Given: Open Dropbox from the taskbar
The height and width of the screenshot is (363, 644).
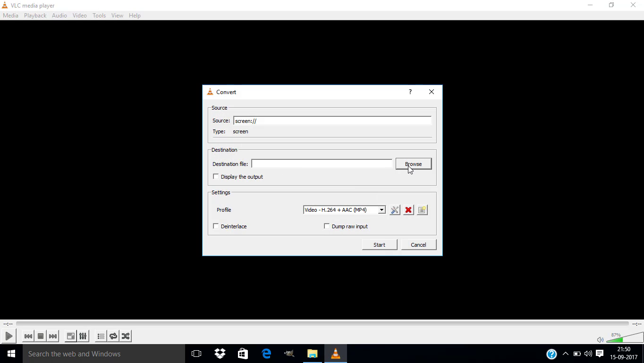Looking at the screenshot, I should [x=220, y=354].
